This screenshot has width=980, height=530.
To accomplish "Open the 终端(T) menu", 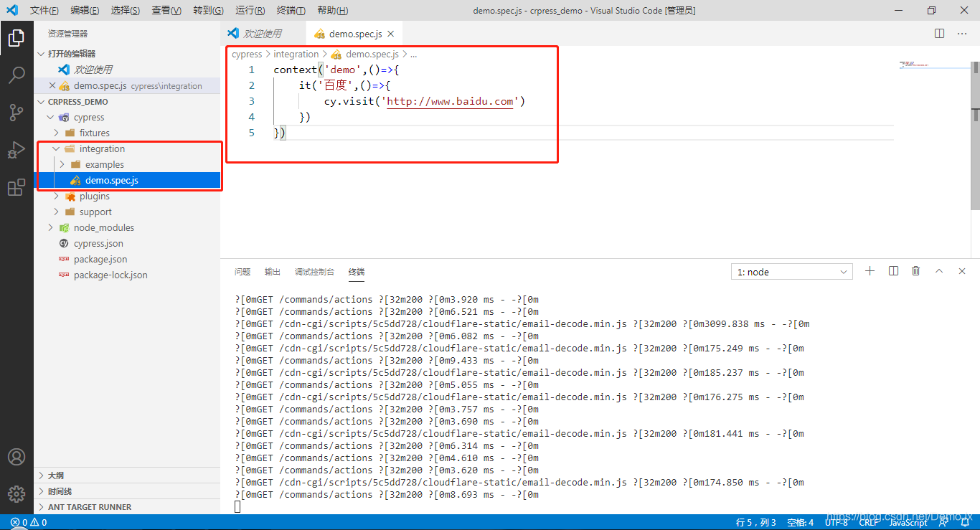I will tap(291, 10).
